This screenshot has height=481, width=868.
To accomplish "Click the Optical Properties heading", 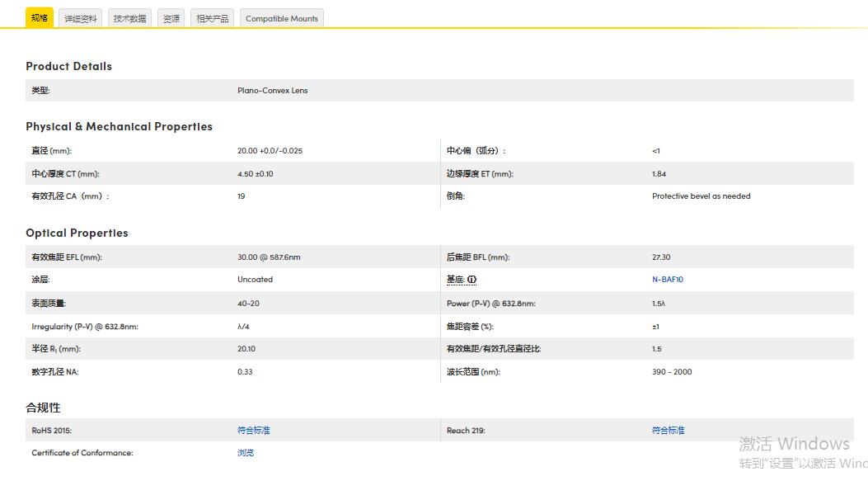I will click(x=77, y=233).
